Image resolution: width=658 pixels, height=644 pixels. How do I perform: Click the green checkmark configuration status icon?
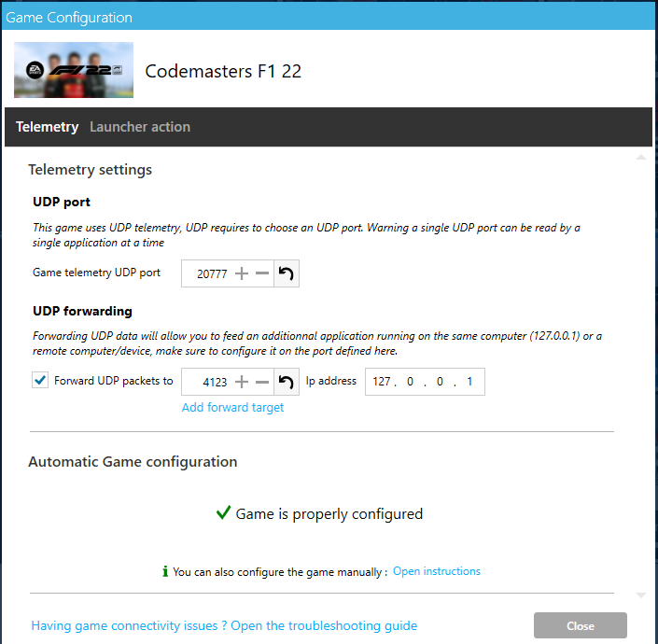pos(223,513)
